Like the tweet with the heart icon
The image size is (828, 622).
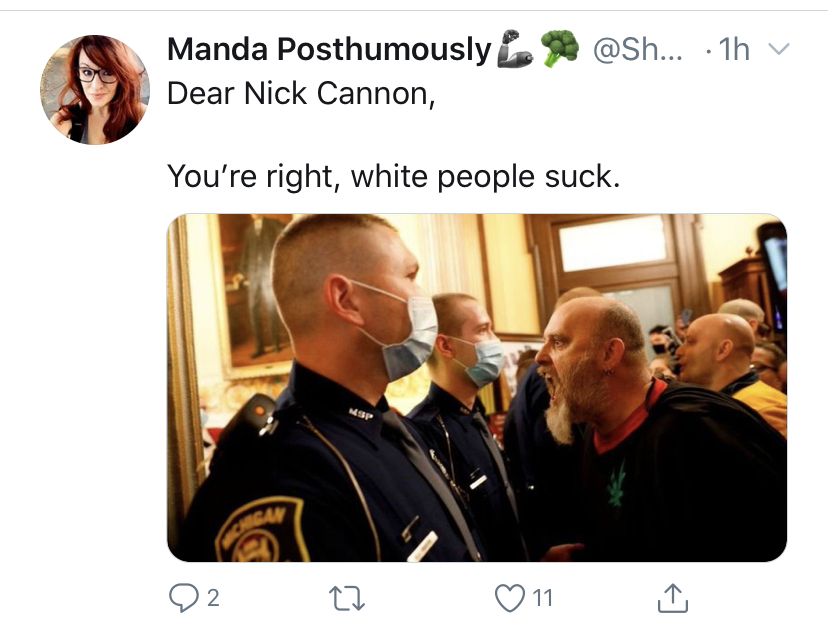tap(510, 598)
